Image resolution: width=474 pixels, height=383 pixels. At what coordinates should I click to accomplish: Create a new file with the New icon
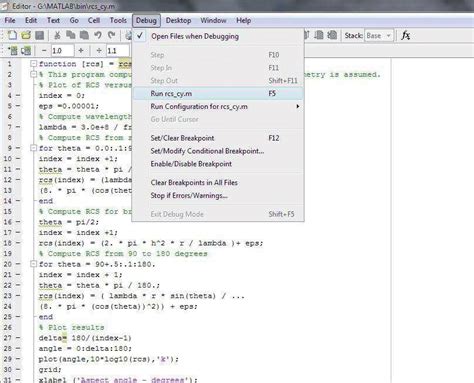point(12,35)
